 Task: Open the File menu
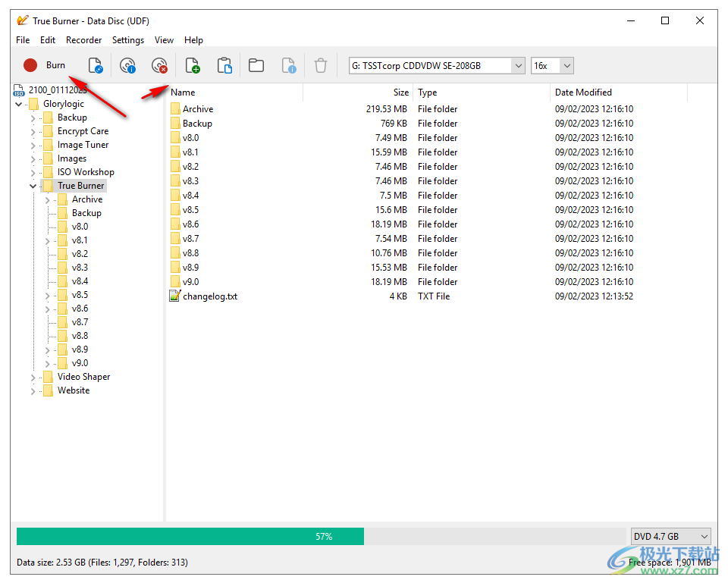pos(23,40)
